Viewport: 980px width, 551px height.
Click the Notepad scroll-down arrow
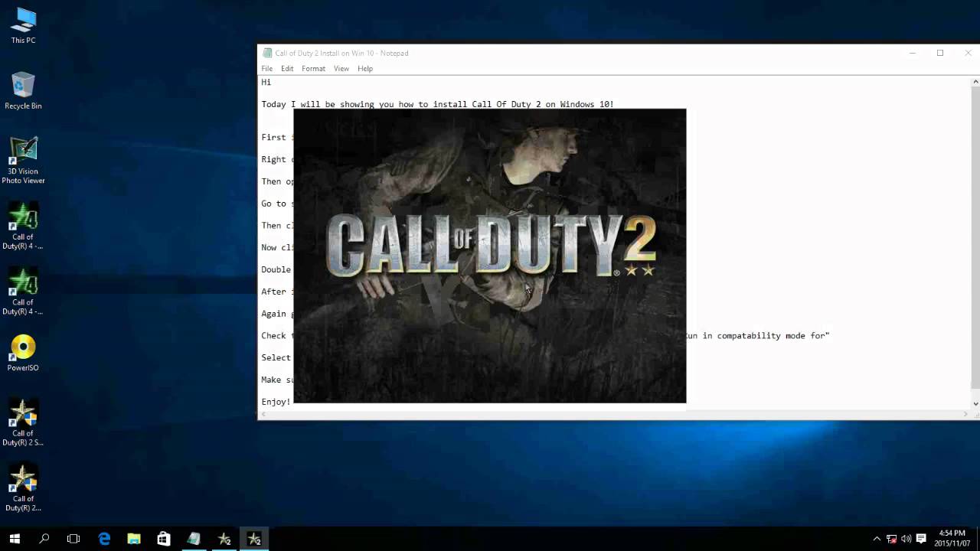[x=975, y=404]
